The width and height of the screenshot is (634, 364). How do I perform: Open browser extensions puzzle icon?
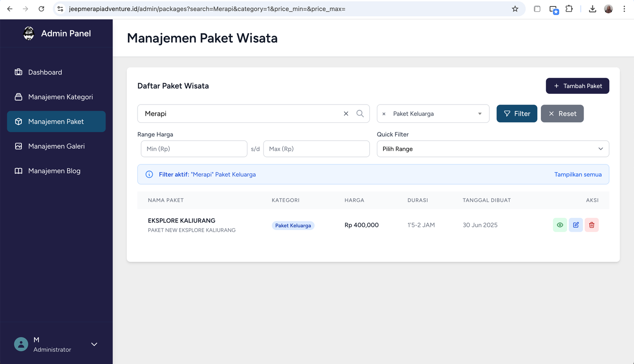[x=569, y=9]
